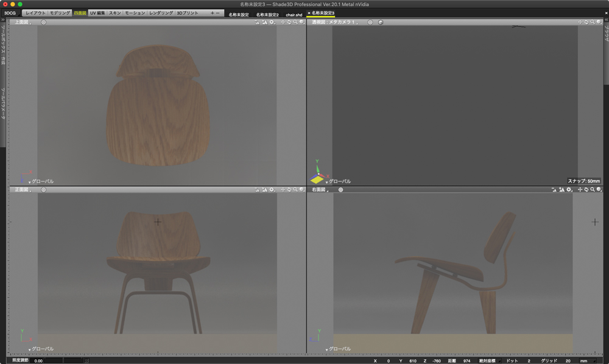609x364 pixels.
Task: Open the UV 編集 tab
Action: 97,13
